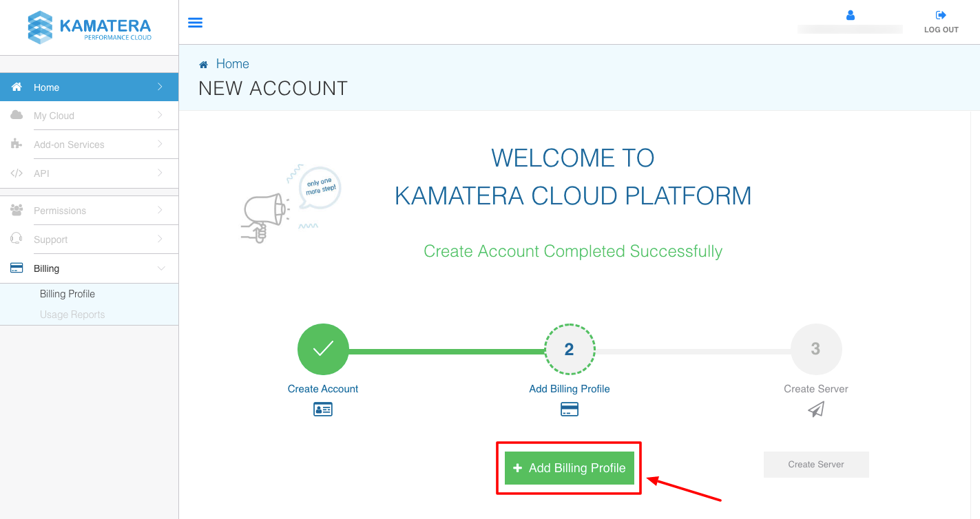Click the API code brackets icon
This screenshot has height=519, width=980.
coord(17,173)
